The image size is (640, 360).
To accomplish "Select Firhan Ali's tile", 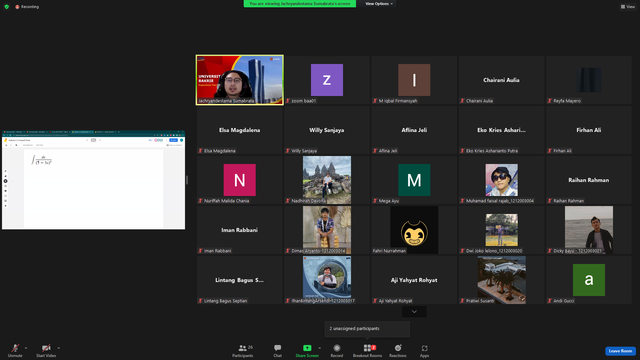I will click(x=589, y=130).
